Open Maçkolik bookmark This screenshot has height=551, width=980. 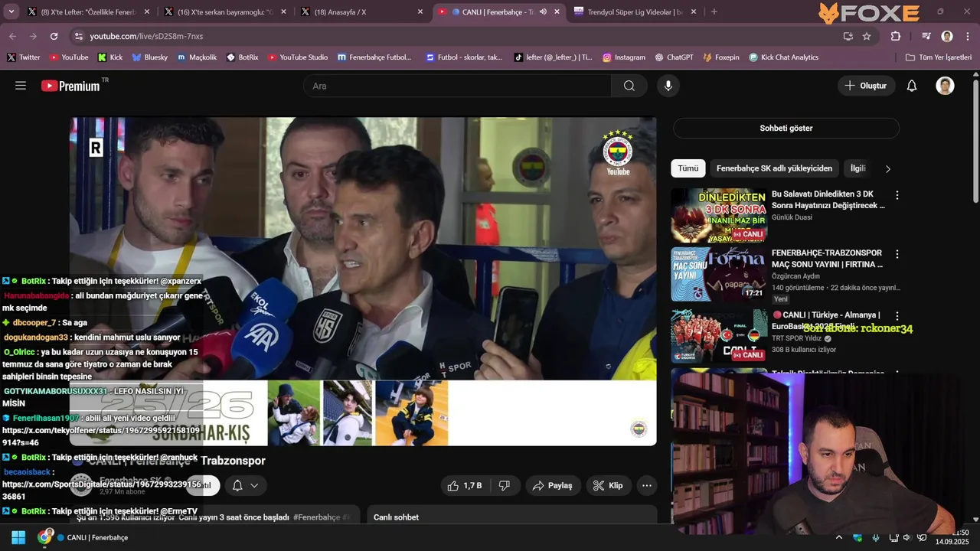(197, 57)
